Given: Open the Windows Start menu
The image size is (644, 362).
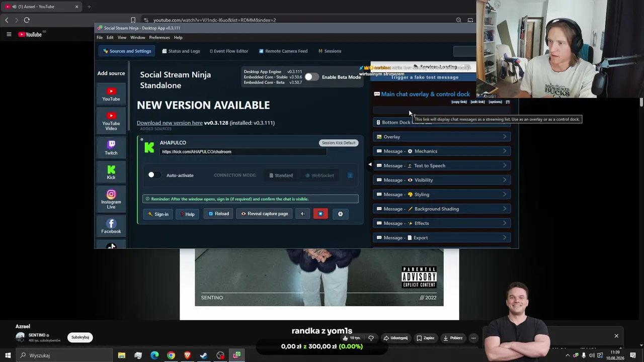Looking at the screenshot, I should pos(8,355).
